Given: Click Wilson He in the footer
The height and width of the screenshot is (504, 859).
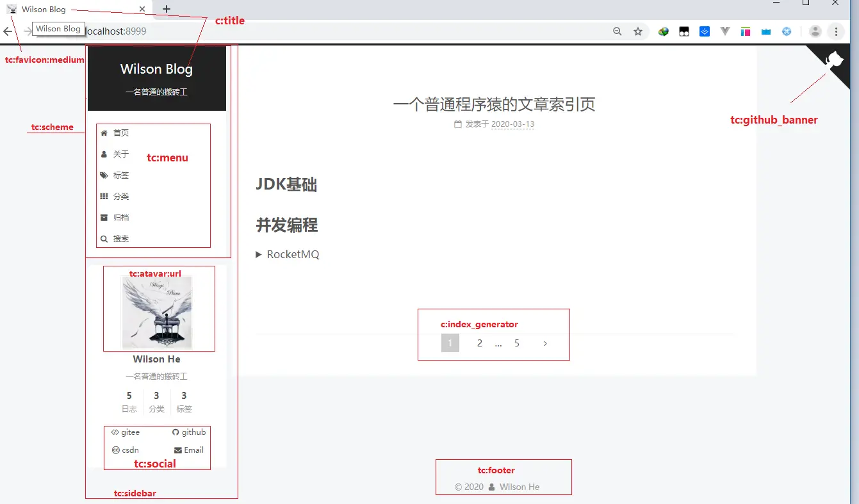Looking at the screenshot, I should (x=521, y=487).
